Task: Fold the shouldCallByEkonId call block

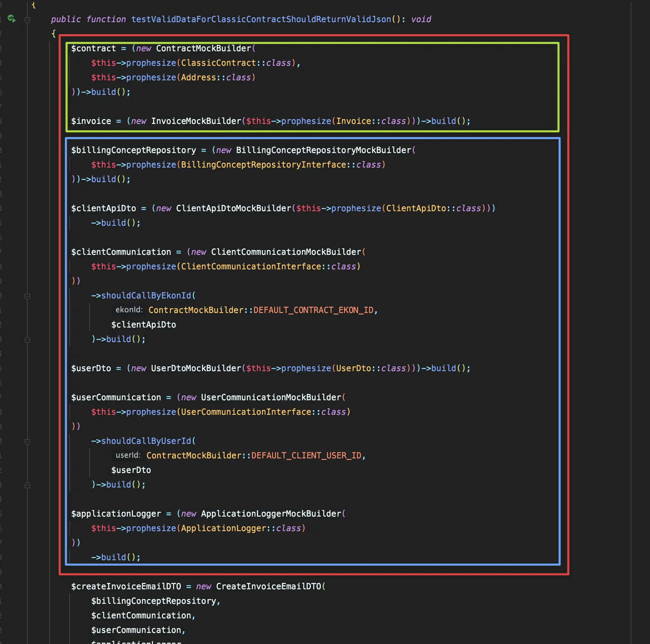Action: pyautogui.click(x=27, y=296)
